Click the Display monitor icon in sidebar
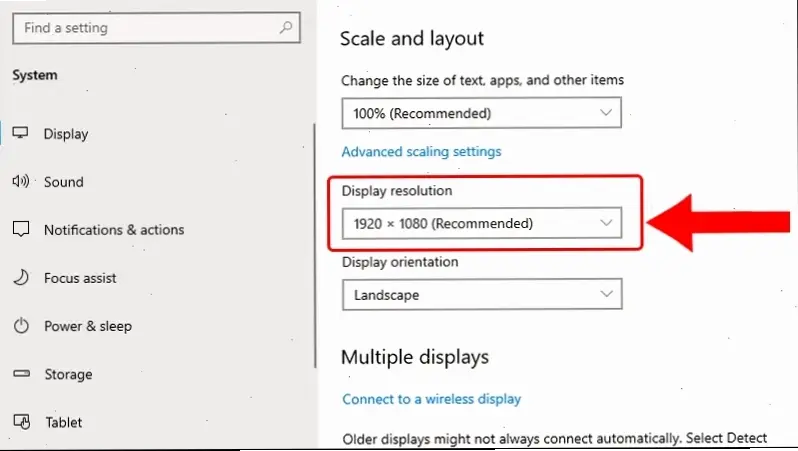The image size is (798, 451). tap(20, 133)
